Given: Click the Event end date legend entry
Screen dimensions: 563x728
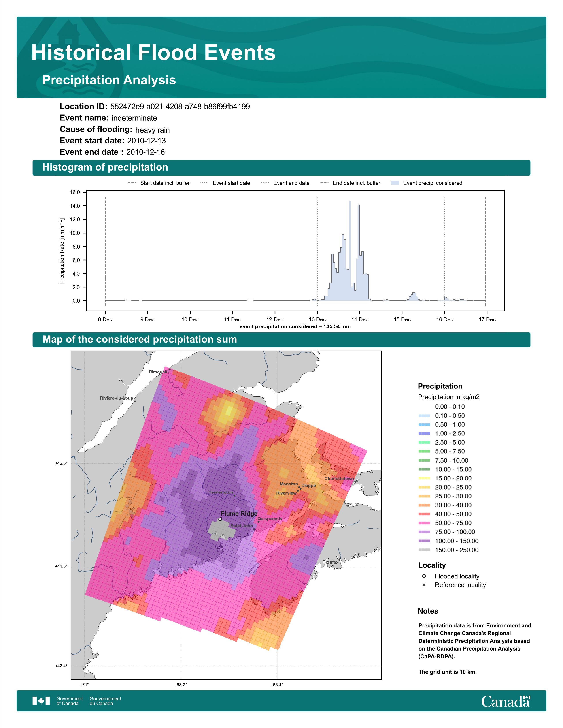Looking at the screenshot, I should 285,183.
